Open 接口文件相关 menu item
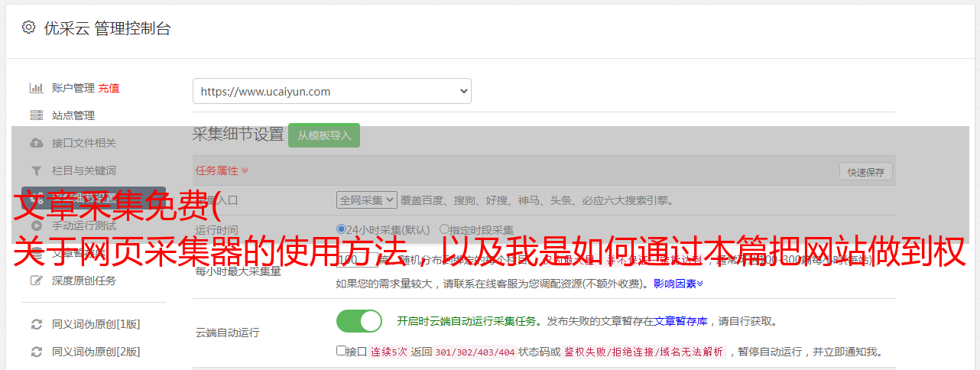 84,143
